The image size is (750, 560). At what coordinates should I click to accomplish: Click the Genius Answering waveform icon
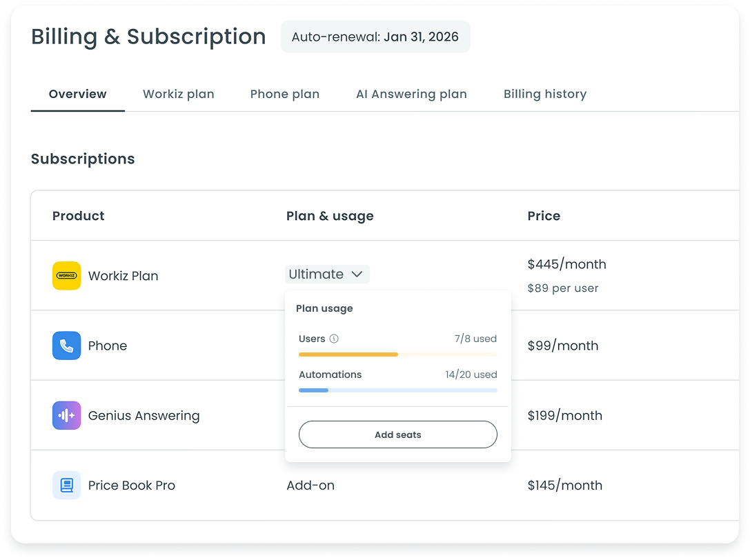click(x=66, y=416)
